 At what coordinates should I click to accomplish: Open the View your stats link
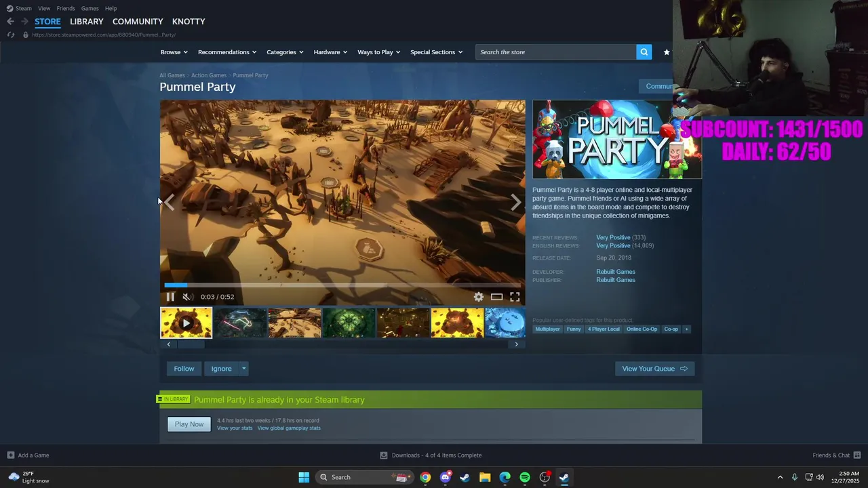pos(235,428)
